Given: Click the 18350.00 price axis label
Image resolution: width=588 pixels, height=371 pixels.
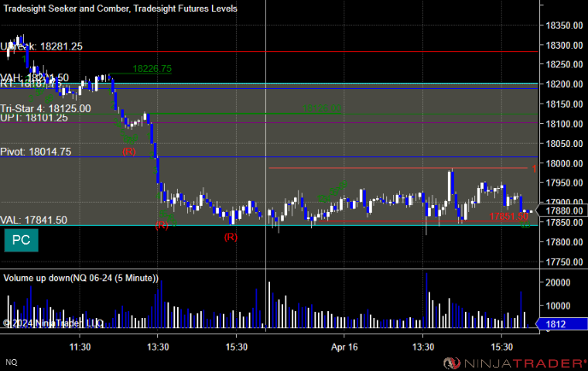Looking at the screenshot, I should [564, 26].
